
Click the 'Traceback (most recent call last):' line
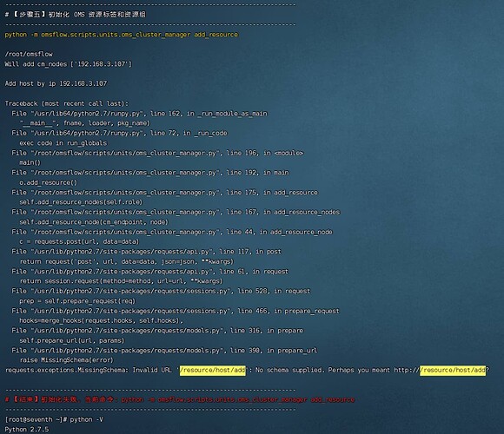[67, 103]
